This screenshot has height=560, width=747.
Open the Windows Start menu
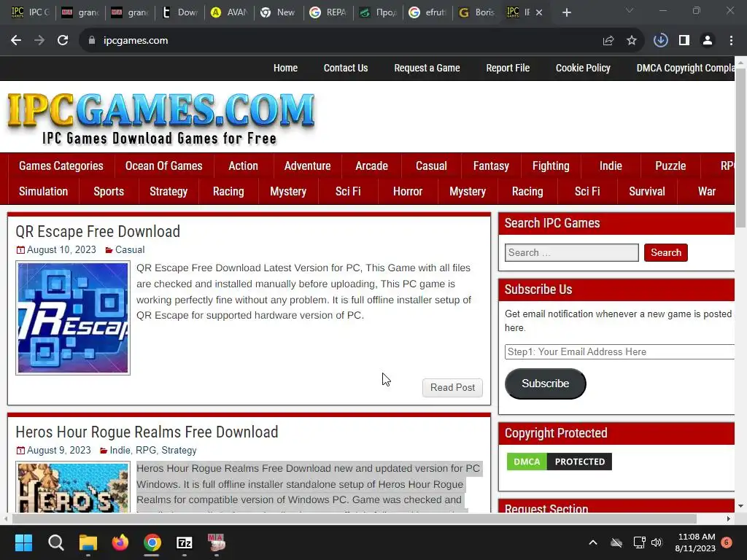pyautogui.click(x=24, y=542)
